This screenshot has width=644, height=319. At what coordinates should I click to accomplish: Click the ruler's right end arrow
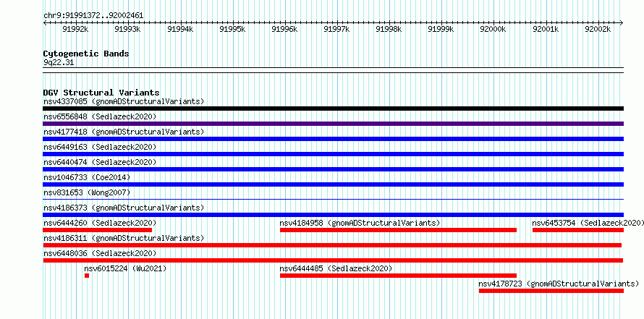pos(622,22)
